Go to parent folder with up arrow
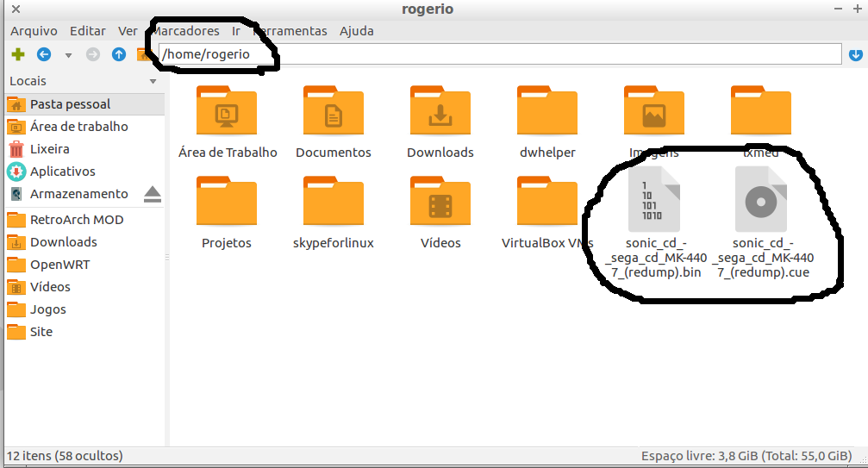The height and width of the screenshot is (468, 868). point(119,55)
